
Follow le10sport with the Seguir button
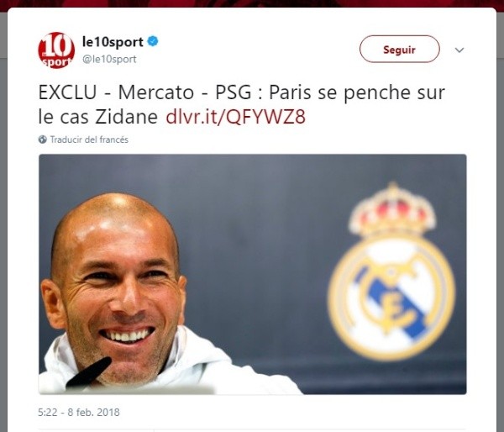[399, 49]
